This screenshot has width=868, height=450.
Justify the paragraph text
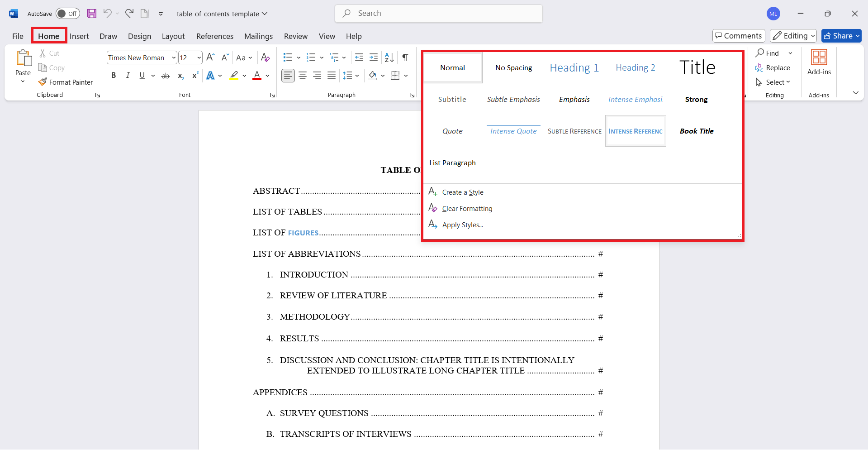332,76
